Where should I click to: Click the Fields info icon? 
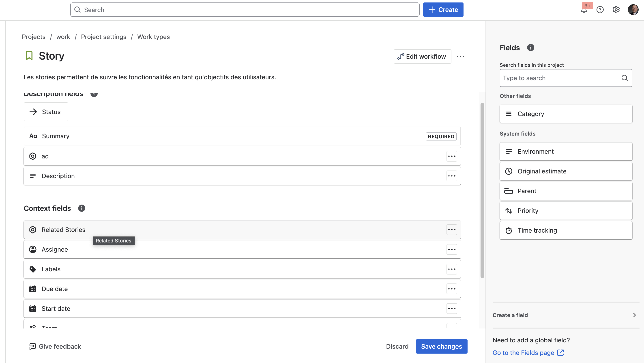pyautogui.click(x=530, y=48)
